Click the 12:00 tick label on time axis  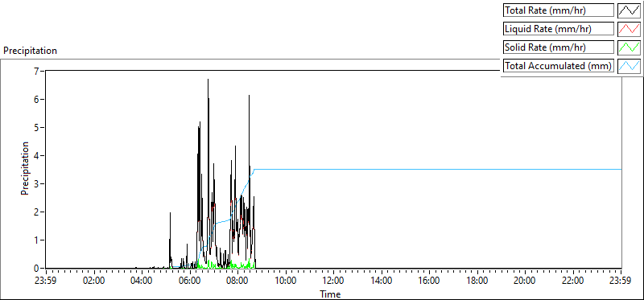[x=333, y=282]
